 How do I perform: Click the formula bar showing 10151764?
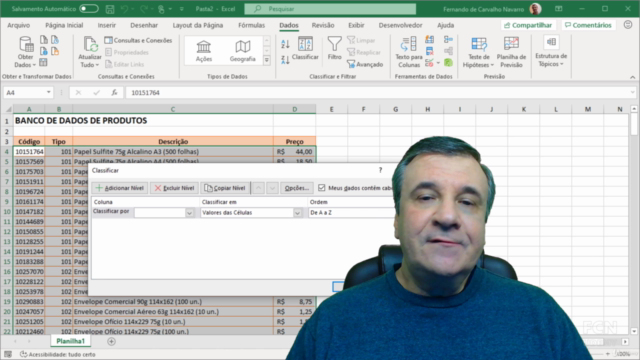click(x=380, y=93)
